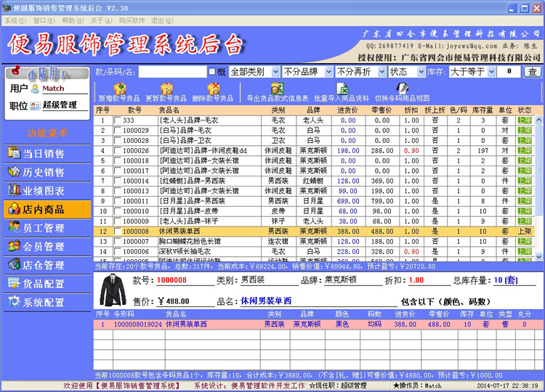Open 历史销售 in the function menu

[47, 172]
